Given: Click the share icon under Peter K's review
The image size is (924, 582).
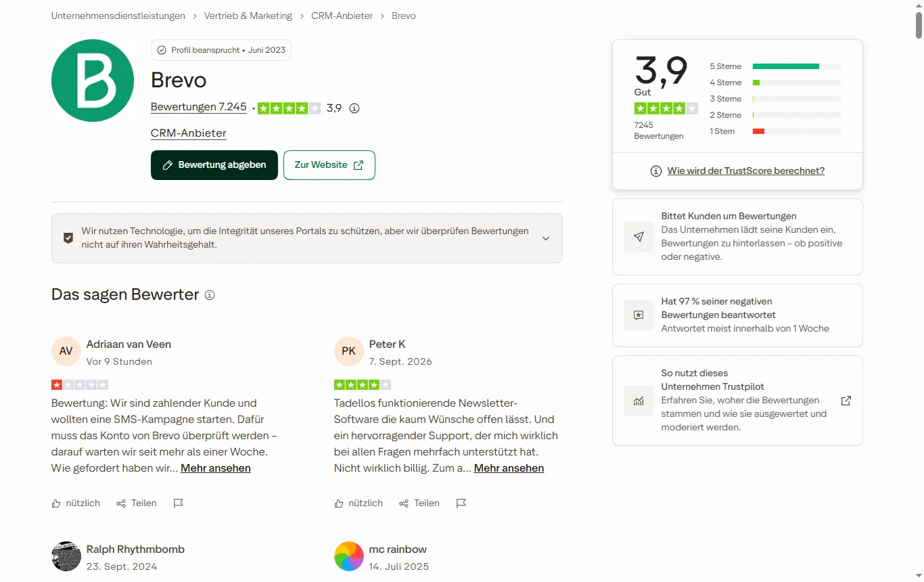Looking at the screenshot, I should click(x=404, y=503).
